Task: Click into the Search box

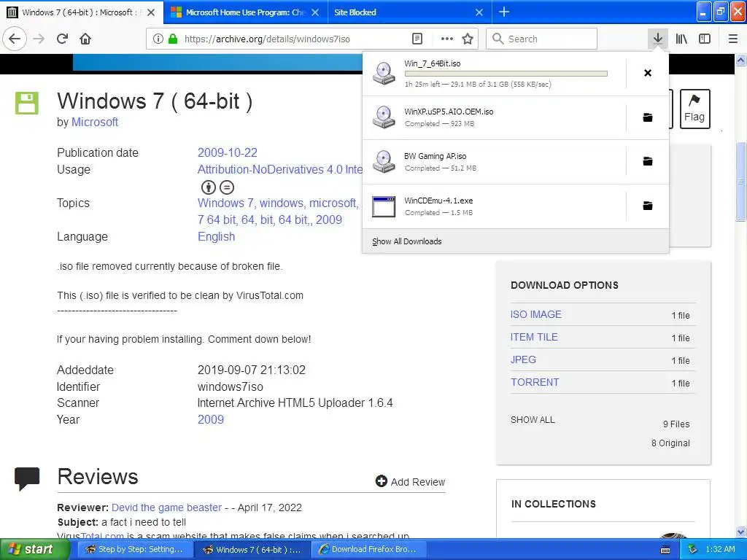Action: (542, 39)
